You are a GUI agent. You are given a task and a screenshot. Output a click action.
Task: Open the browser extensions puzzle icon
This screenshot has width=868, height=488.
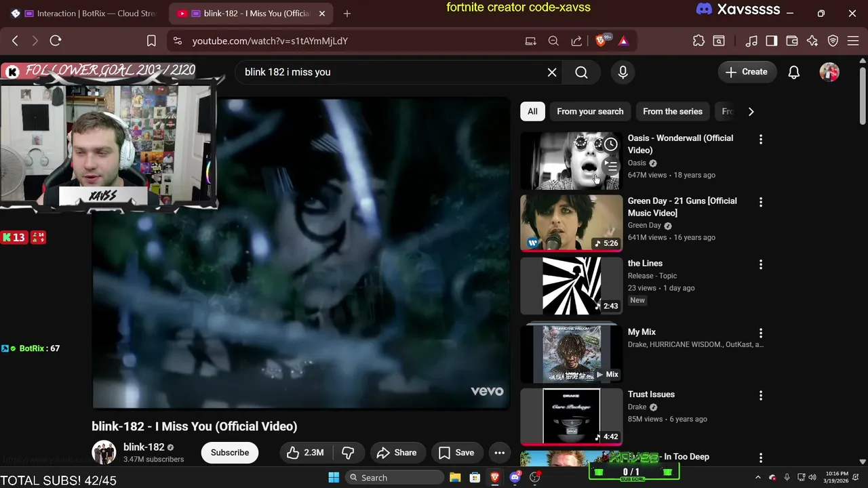coord(698,41)
